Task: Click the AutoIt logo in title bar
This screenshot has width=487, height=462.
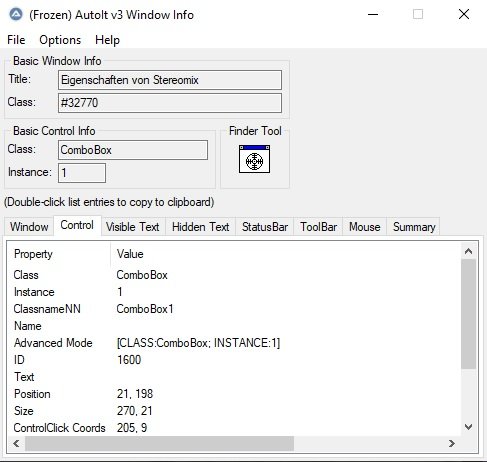Action: 16,15
